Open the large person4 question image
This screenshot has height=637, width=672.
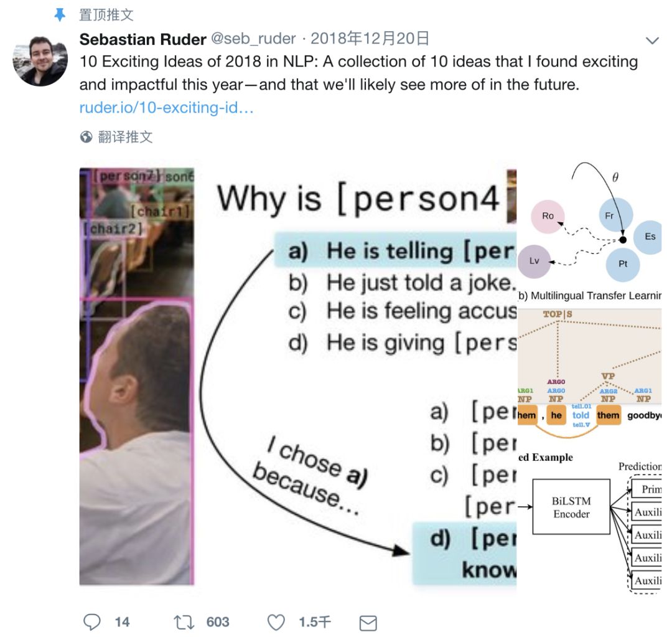(x=298, y=376)
